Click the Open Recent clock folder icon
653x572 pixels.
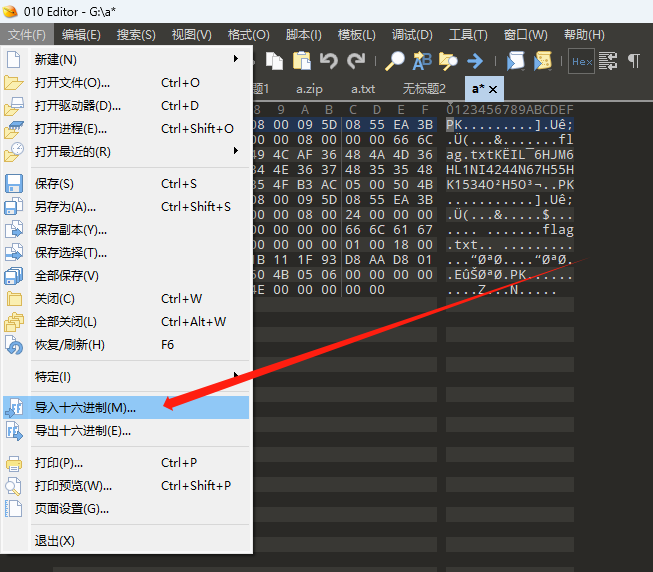[x=14, y=152]
